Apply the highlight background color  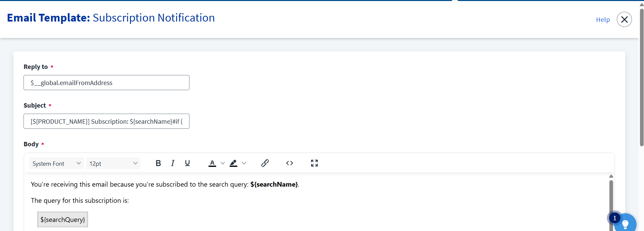(x=233, y=163)
